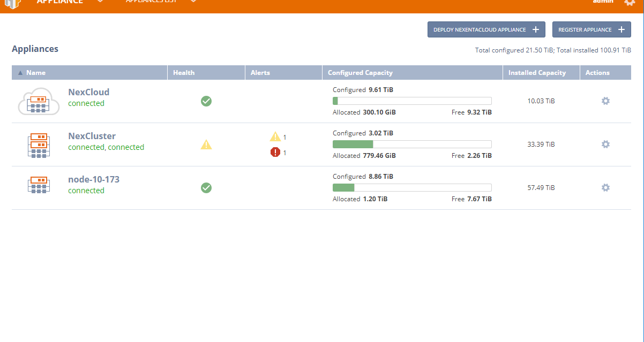Click the node-10-173 green health checkmark
This screenshot has width=644, height=342.
pos(206,188)
